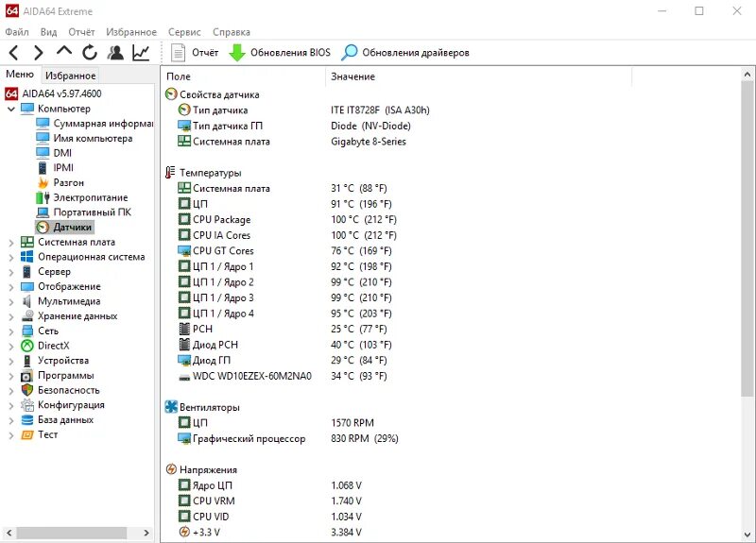Select Датчики in the tree
Screen dimensions: 756x543
pos(73,227)
